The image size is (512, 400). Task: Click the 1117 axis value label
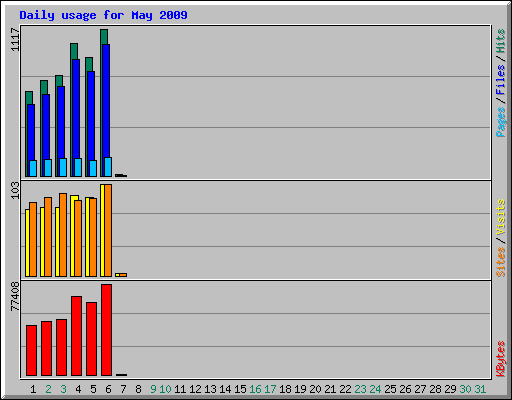click(15, 40)
